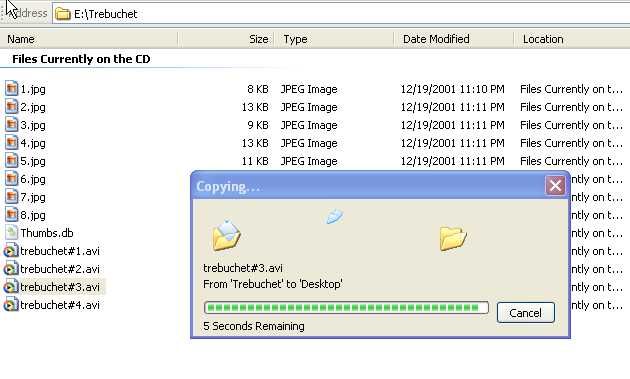Click the file name text 1.jpg
The image size is (630, 379).
(x=33, y=89)
